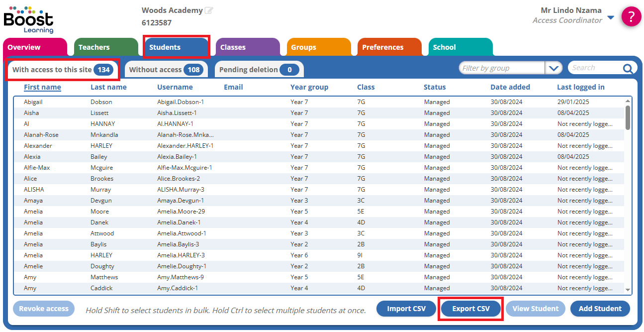The width and height of the screenshot is (644, 332).
Task: Click the Import CSV button
Action: 406,309
